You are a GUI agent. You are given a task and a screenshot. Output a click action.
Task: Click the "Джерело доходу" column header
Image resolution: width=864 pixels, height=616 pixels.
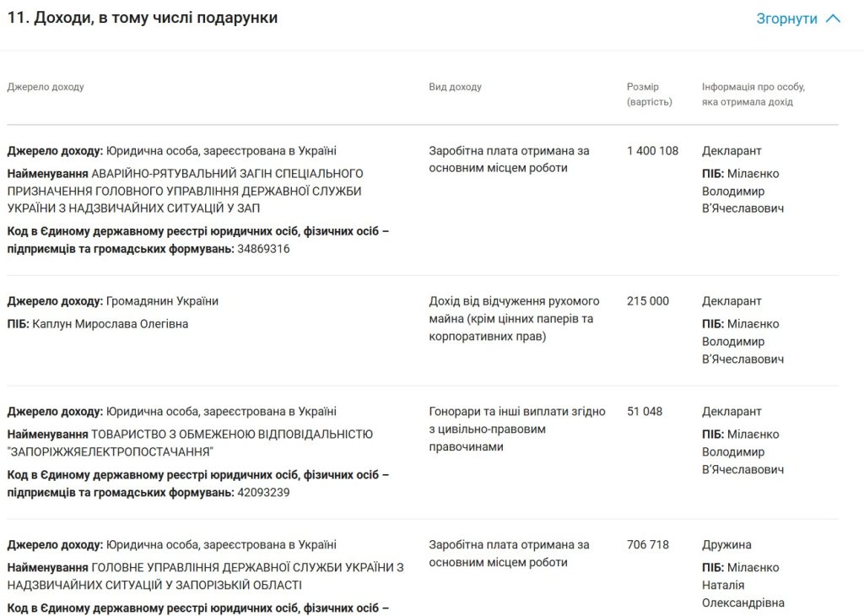46,87
